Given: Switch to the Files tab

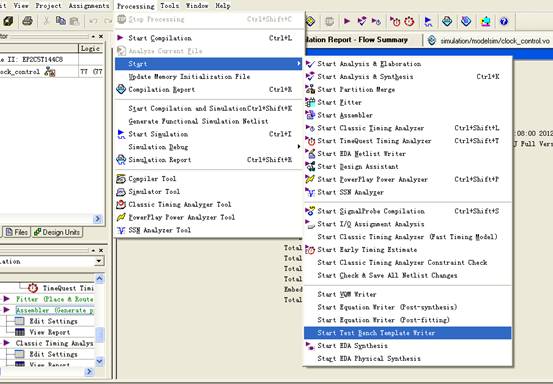Looking at the screenshot, I should 17,232.
